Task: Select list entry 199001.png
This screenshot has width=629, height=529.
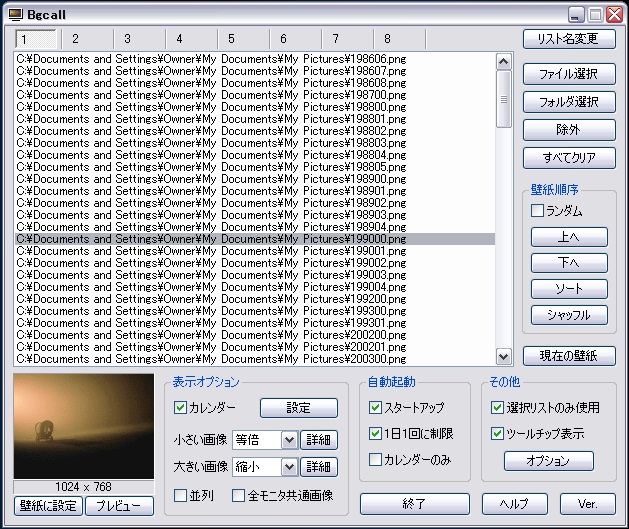Action: 255,251
